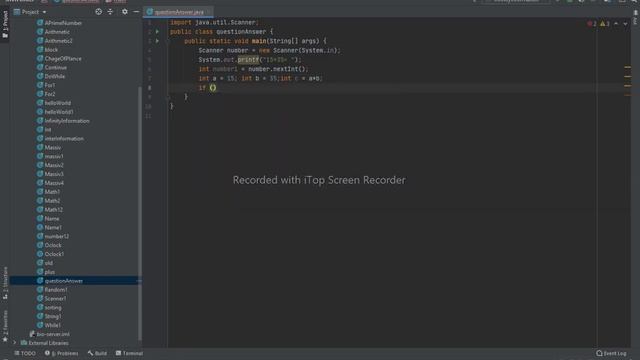Click the Project panel vertical scrollbar
Image resolution: width=640 pixels, height=360 pixels.
point(140,212)
